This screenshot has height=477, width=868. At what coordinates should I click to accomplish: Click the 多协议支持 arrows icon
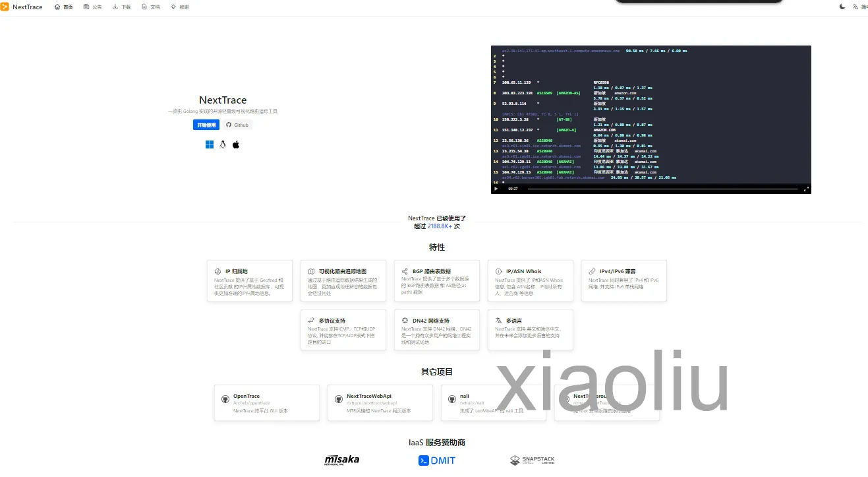(x=312, y=321)
